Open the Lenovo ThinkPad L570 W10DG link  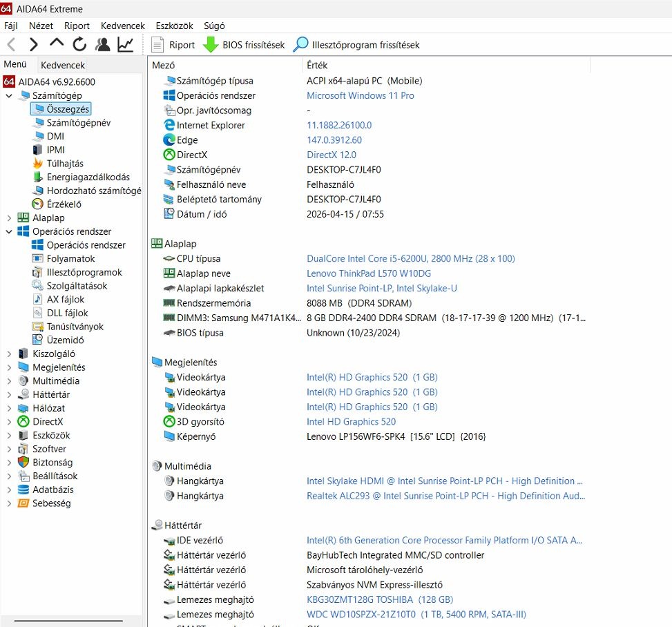click(x=369, y=274)
